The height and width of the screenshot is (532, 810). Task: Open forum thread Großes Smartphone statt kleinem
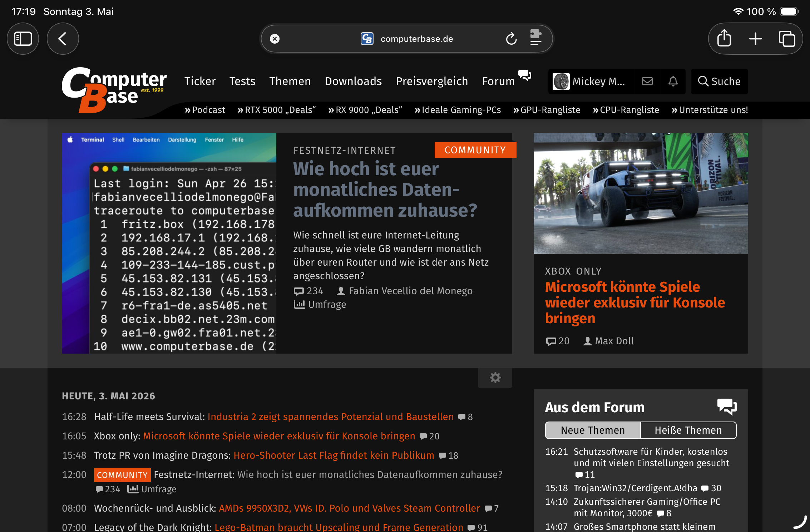[644, 527]
